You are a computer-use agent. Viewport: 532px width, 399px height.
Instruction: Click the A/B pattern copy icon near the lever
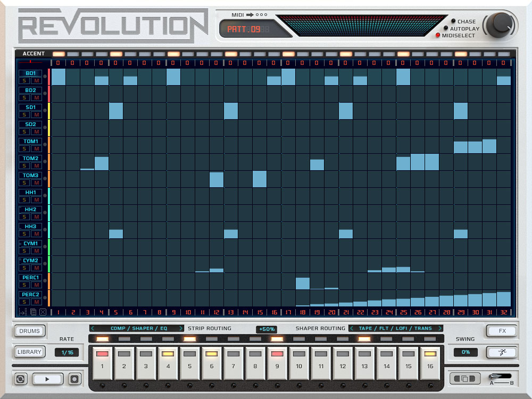[465, 379]
